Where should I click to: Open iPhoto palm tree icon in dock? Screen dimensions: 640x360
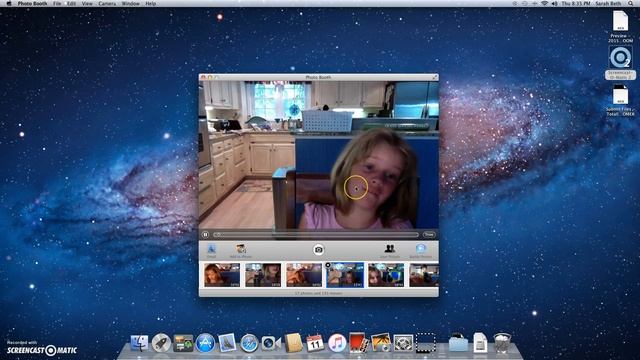pos(381,343)
